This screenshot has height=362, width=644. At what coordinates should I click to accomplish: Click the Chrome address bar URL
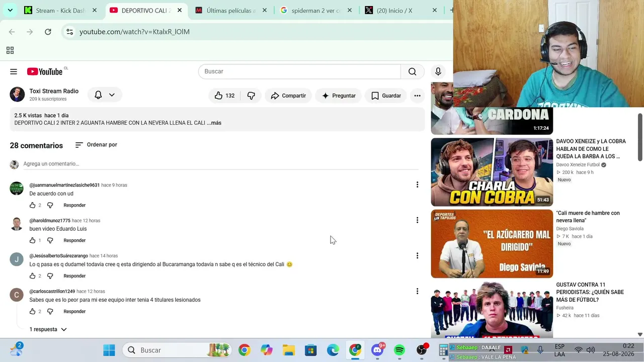pos(134,32)
